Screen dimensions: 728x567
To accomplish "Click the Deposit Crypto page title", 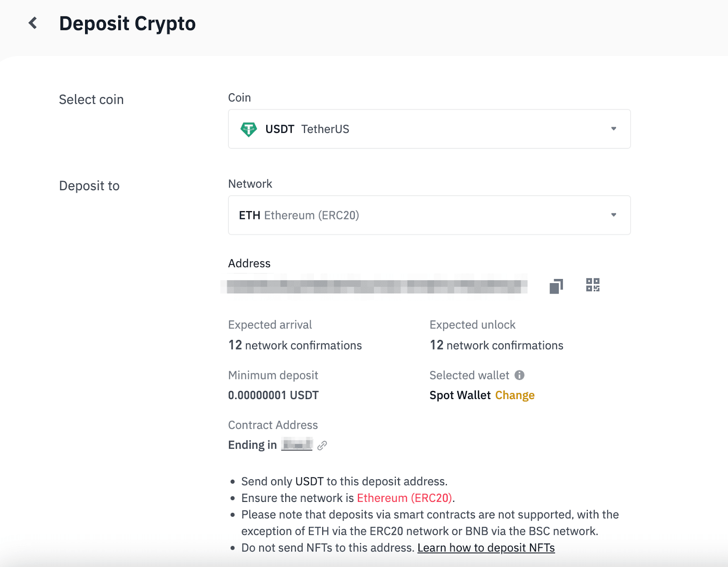I will pos(127,24).
